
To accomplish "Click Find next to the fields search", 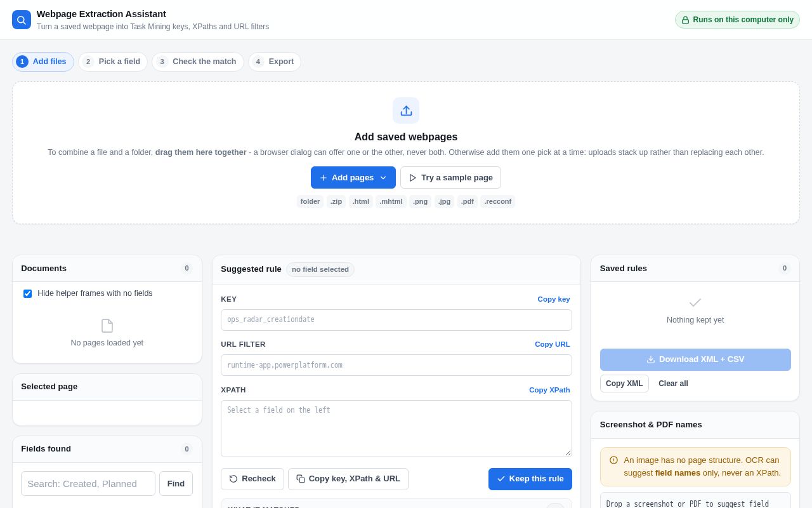I will click(x=176, y=483).
